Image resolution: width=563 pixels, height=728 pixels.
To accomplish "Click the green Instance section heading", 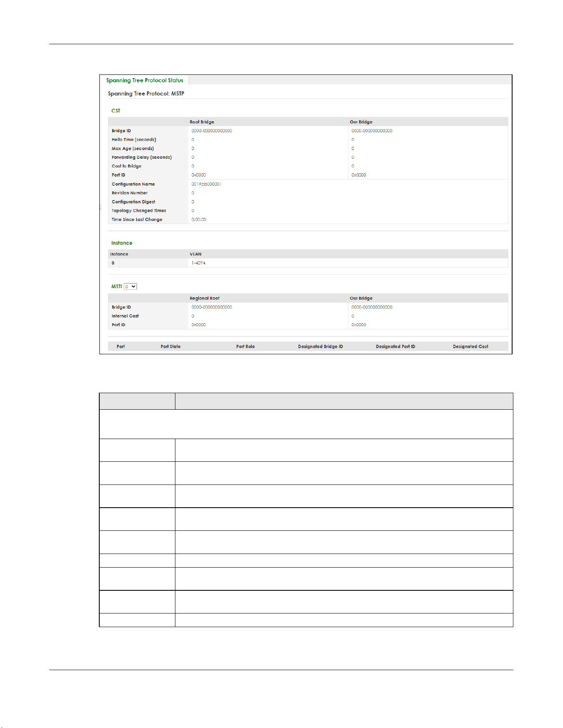I will pos(122,243).
